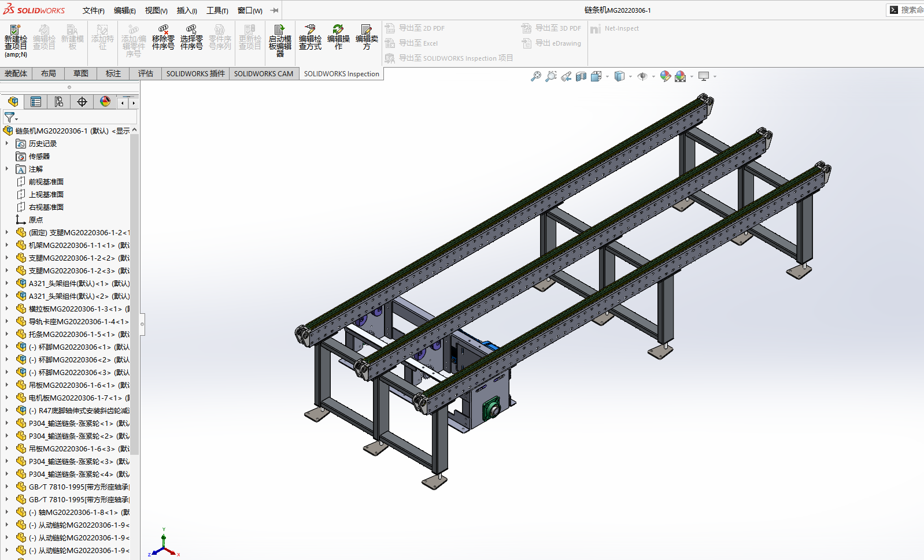924x560 pixels.
Task: Select ConfigurationManager tab icon
Action: click(59, 102)
